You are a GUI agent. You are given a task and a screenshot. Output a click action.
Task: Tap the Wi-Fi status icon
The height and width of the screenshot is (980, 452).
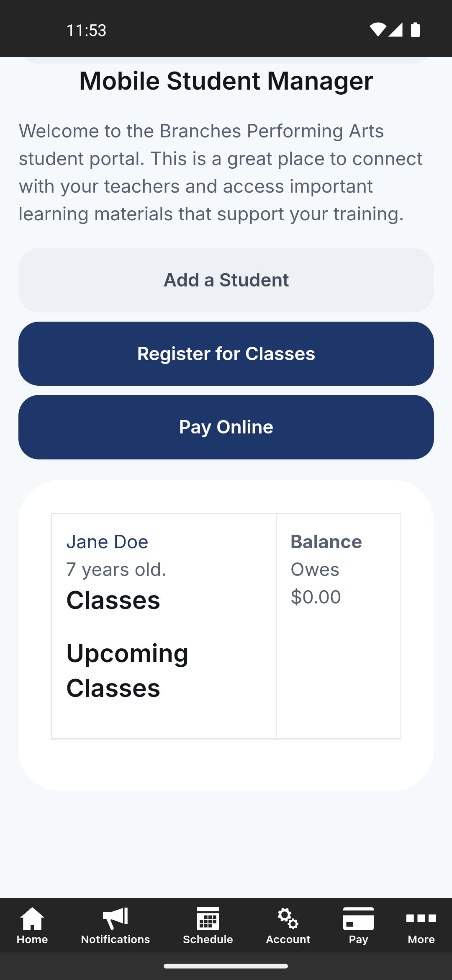tap(378, 30)
